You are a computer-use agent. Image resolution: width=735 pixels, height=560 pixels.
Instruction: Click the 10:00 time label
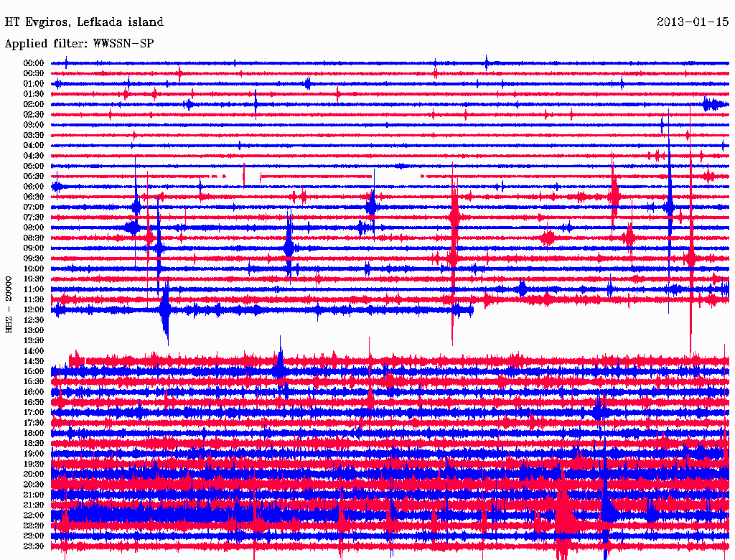coord(34,269)
